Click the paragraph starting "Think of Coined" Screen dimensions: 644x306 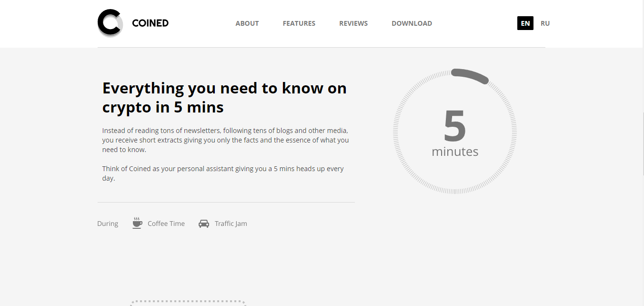(223, 173)
